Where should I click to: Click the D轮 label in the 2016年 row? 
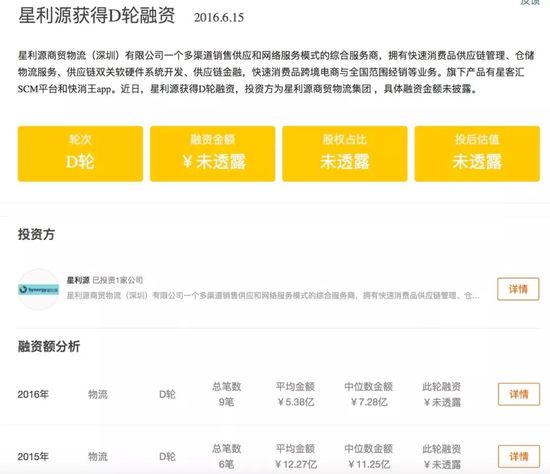167,394
